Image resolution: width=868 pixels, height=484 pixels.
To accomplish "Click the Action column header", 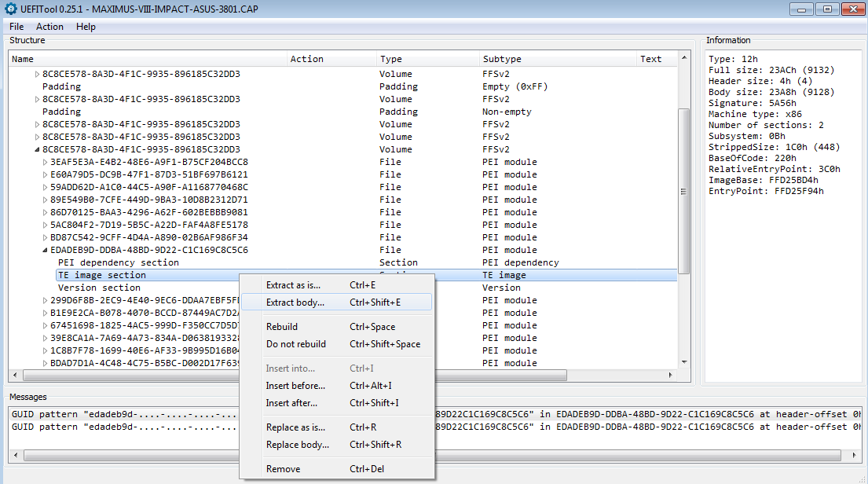I will pyautogui.click(x=332, y=59).
